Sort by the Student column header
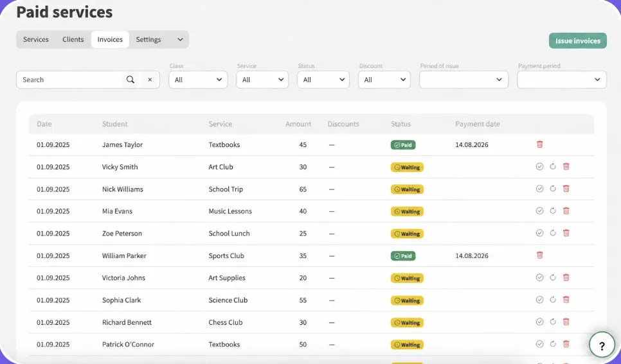The width and height of the screenshot is (621, 364). (115, 124)
